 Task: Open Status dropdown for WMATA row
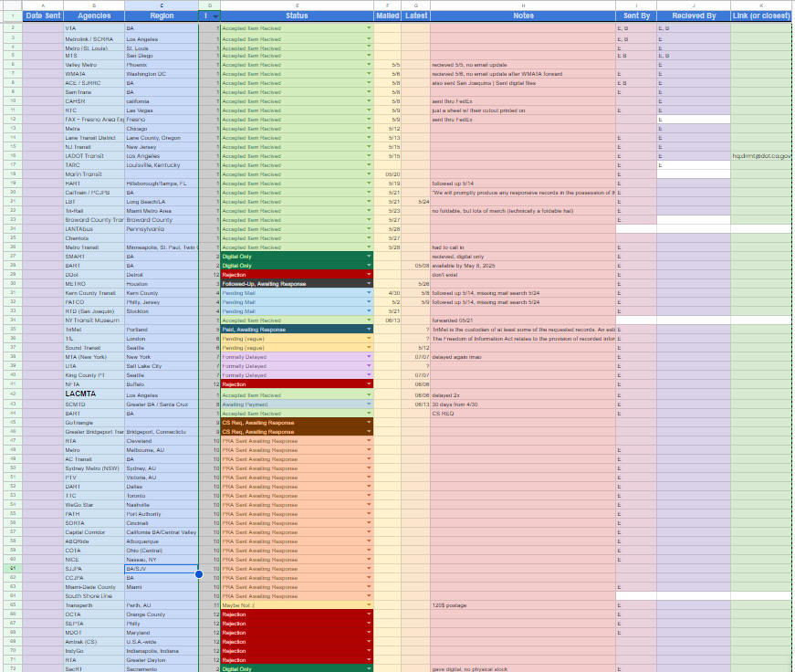(369, 74)
